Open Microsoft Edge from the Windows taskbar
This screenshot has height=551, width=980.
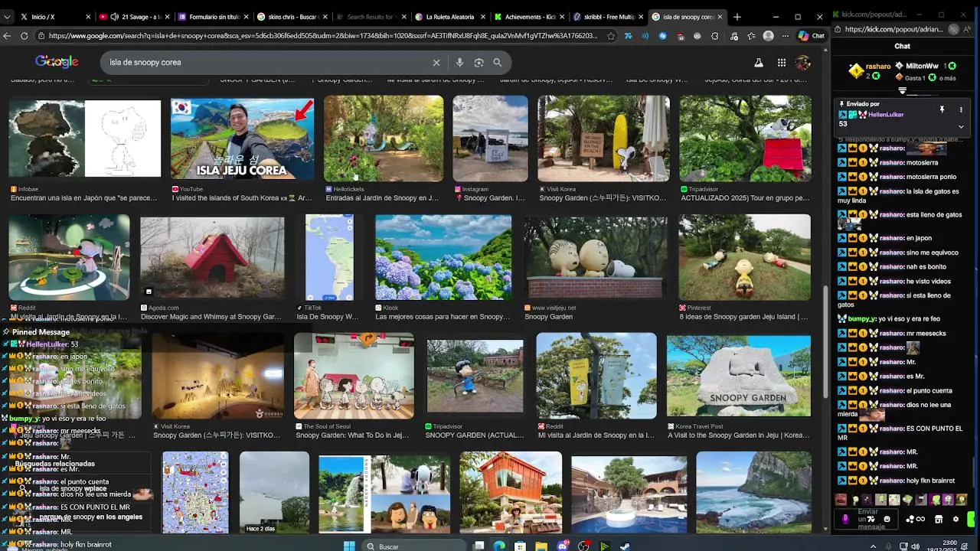tap(499, 546)
